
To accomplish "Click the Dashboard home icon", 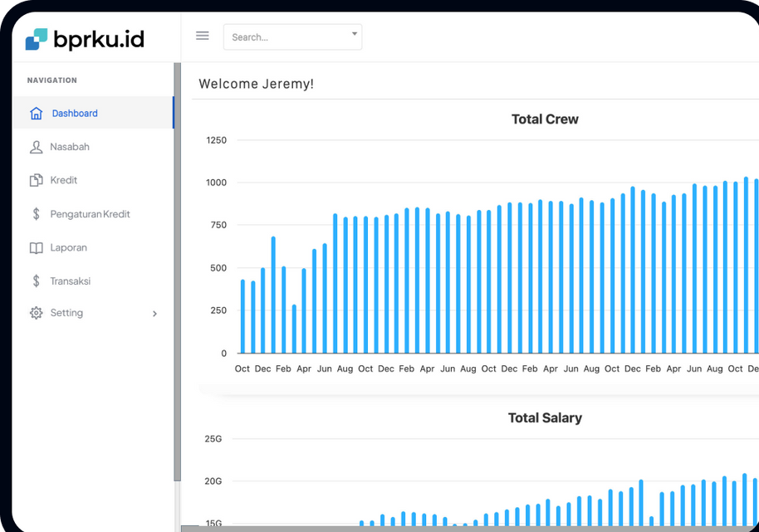I will tap(37, 113).
